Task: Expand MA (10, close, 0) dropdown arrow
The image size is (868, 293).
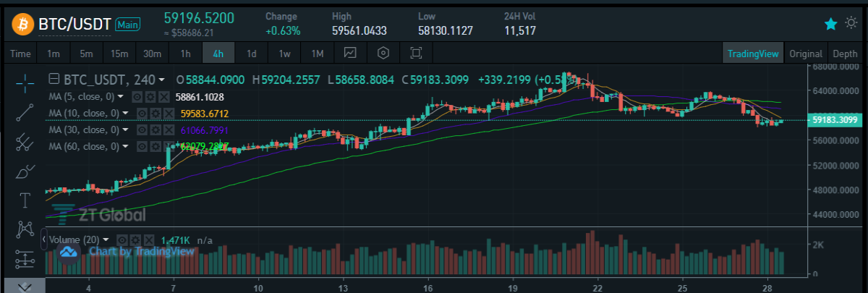Action: [126, 113]
